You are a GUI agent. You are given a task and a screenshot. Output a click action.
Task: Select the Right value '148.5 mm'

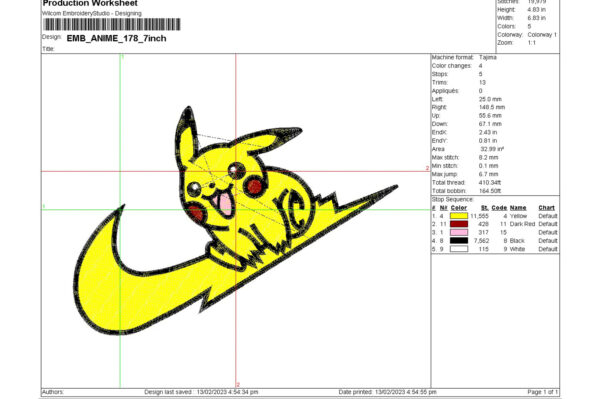point(492,107)
